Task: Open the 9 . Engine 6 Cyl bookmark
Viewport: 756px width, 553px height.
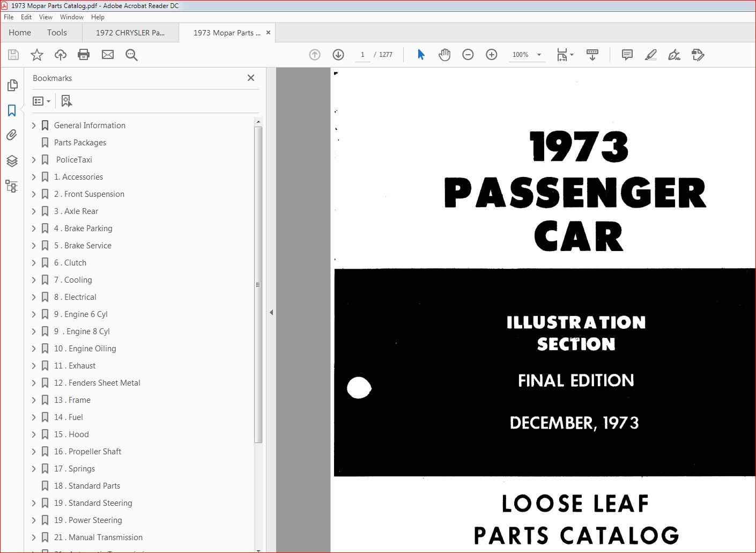Action: tap(81, 314)
